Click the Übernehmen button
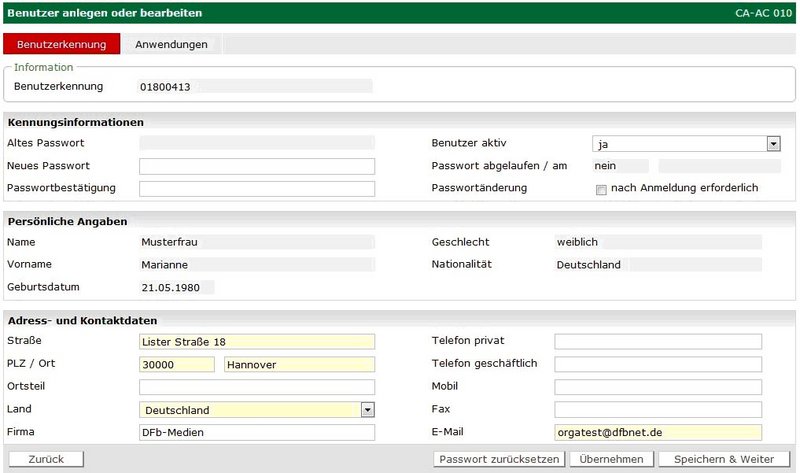Image resolution: width=800 pixels, height=473 pixels. (x=611, y=459)
